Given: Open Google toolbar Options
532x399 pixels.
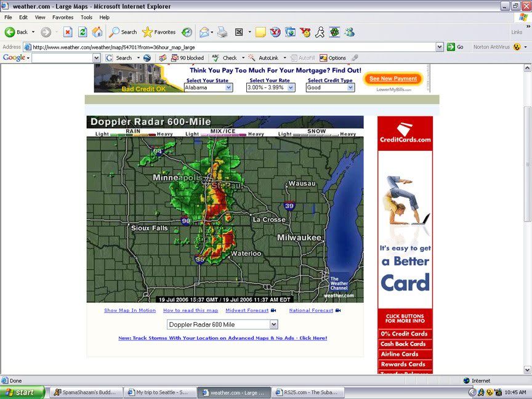Looking at the screenshot, I should (x=333, y=58).
